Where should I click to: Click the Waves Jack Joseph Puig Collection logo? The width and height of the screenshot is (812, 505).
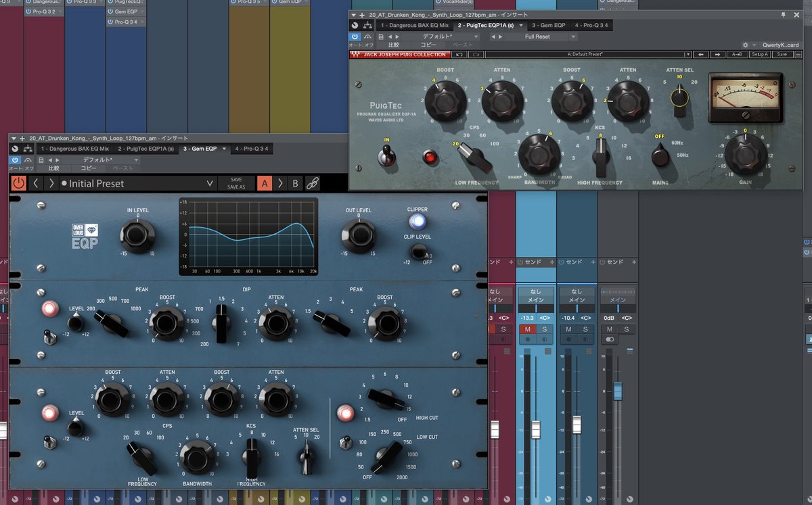399,54
